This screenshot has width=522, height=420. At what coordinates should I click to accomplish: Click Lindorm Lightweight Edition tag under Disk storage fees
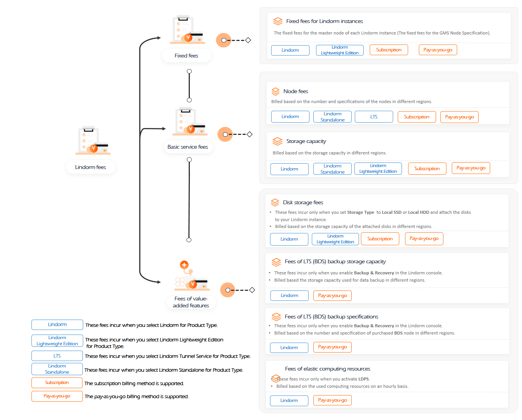coord(336,239)
